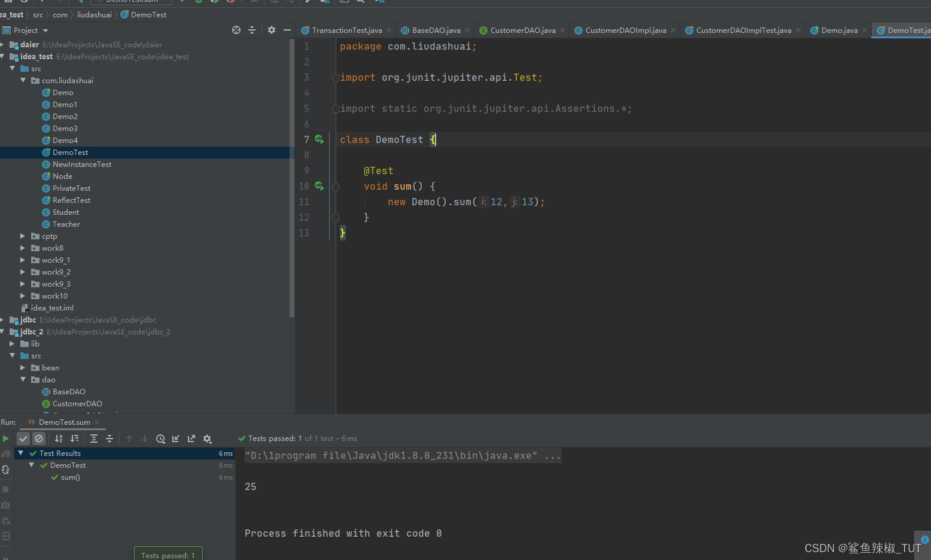The width and height of the screenshot is (931, 560).
Task: Run class DemoTest from gutter icon
Action: coord(320,139)
